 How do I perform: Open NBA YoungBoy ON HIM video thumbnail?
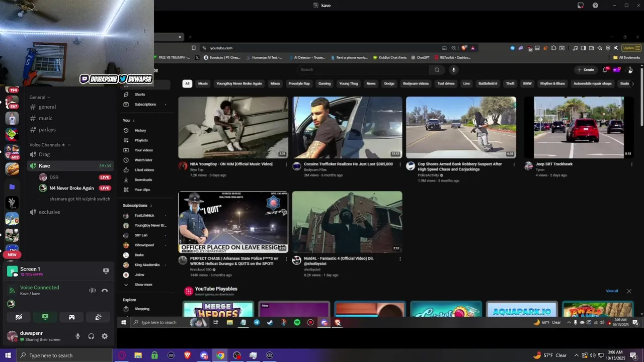(x=233, y=128)
